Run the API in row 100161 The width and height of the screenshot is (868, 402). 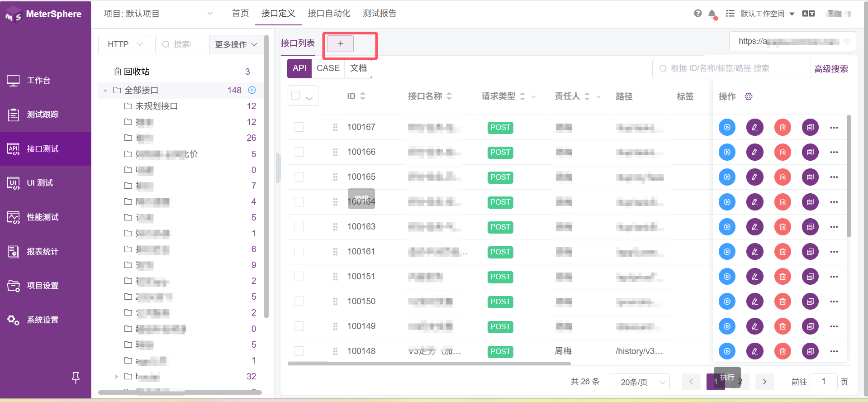point(727,252)
